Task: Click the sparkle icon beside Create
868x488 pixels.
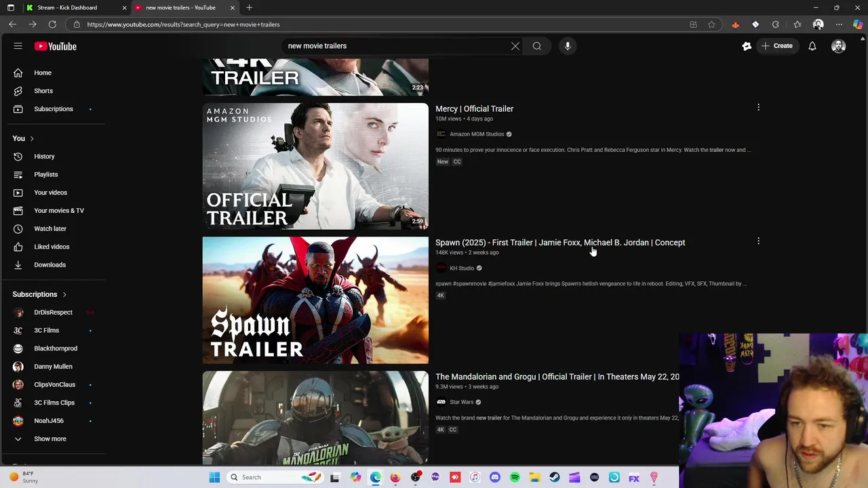Action: tap(747, 46)
